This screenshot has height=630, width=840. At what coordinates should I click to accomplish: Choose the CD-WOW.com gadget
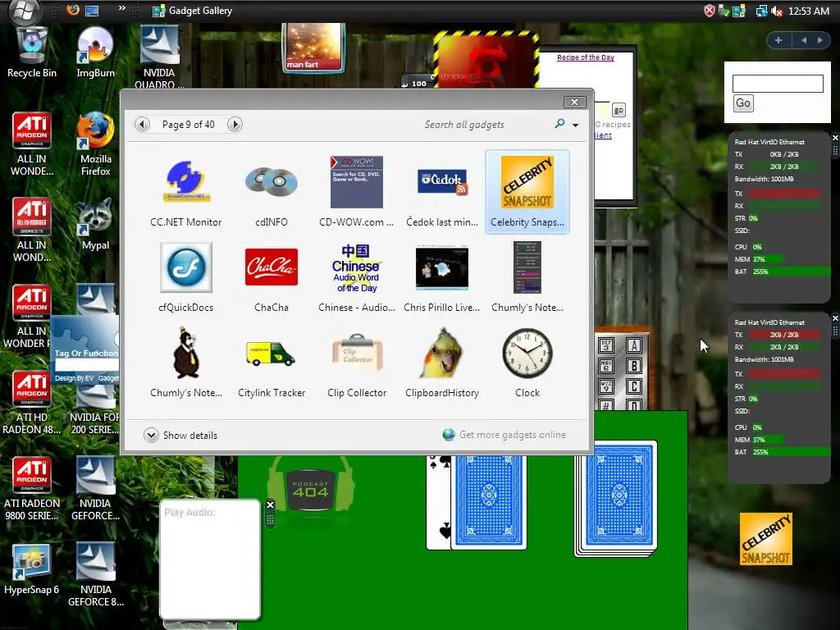(356, 192)
